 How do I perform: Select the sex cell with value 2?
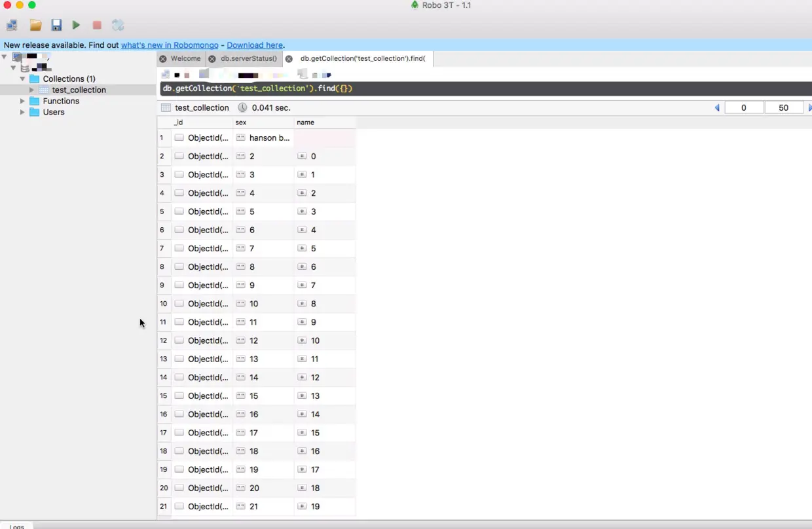(263, 156)
